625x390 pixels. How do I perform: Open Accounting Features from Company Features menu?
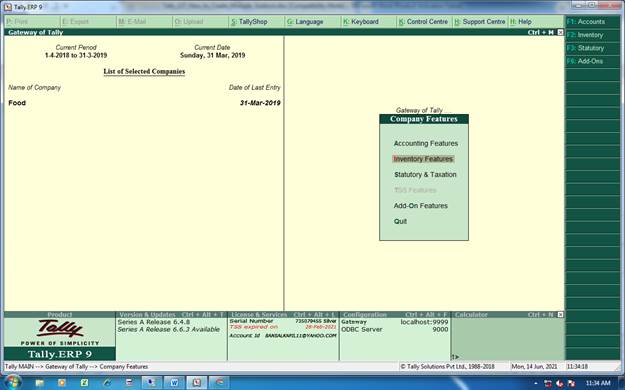[425, 143]
